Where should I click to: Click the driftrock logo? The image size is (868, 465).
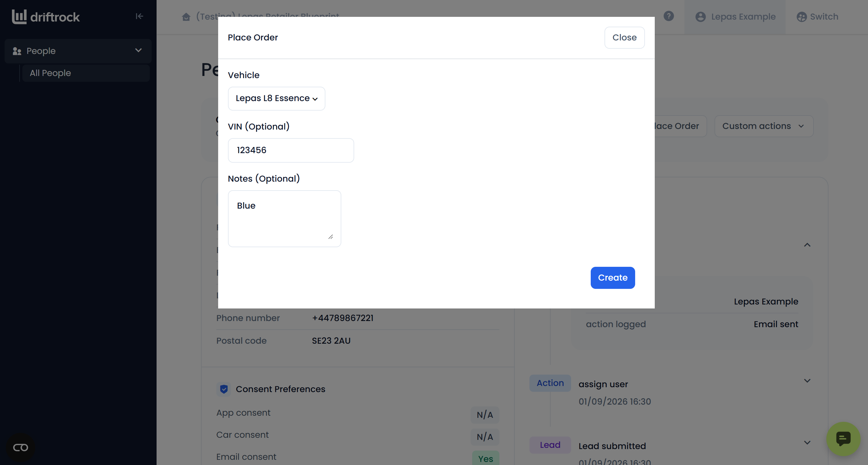pyautogui.click(x=46, y=17)
